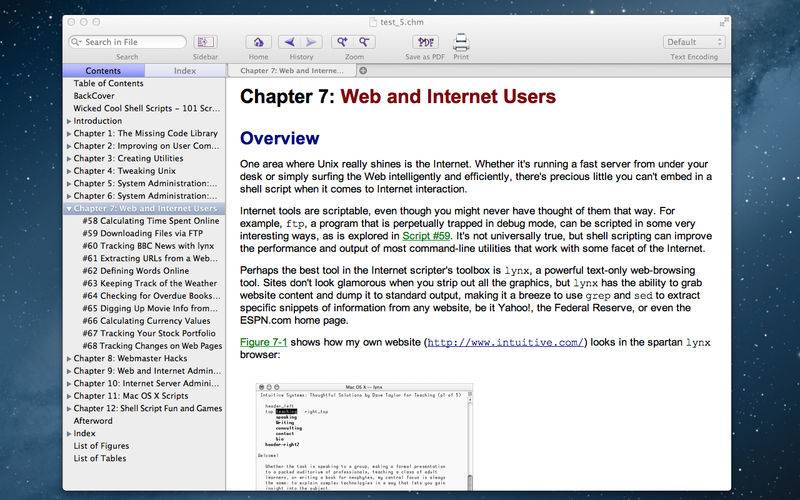Image resolution: width=800 pixels, height=500 pixels.
Task: Expand Chapter 5: System Administration
Action: pyautogui.click(x=69, y=184)
